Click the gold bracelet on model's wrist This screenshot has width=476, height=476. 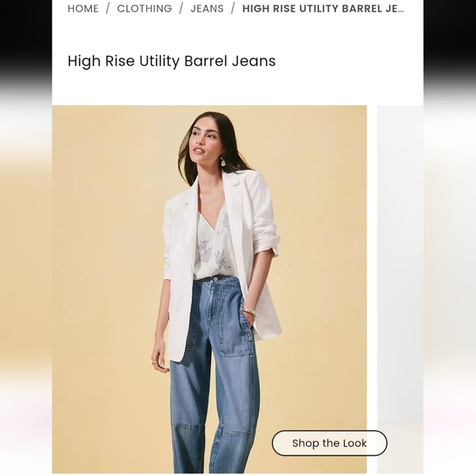pyautogui.click(x=249, y=311)
